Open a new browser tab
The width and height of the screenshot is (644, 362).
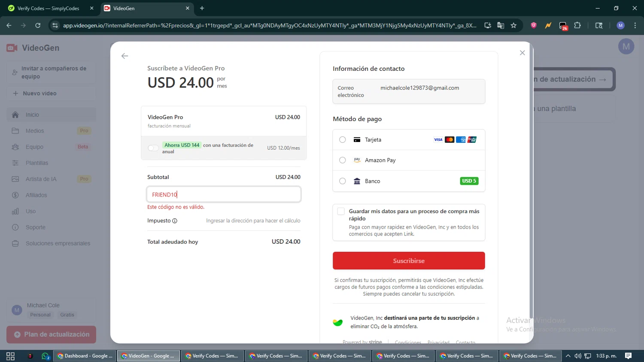[x=202, y=8]
